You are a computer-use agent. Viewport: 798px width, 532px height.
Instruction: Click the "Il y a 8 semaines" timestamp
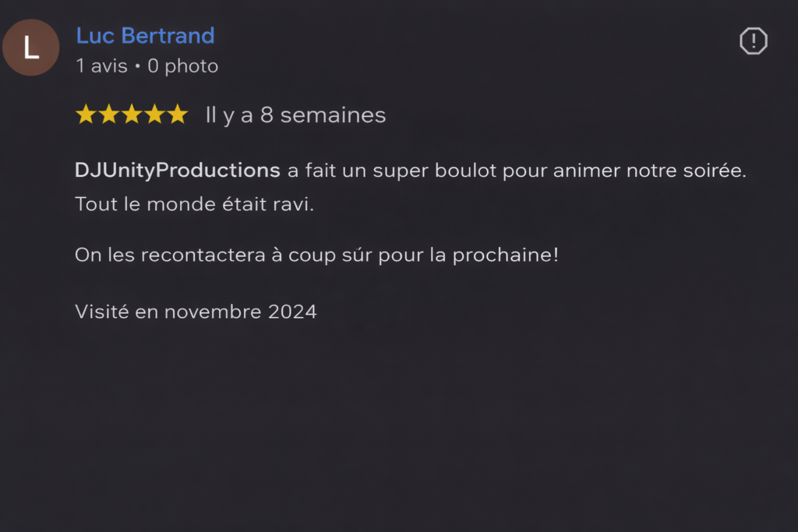(295, 115)
